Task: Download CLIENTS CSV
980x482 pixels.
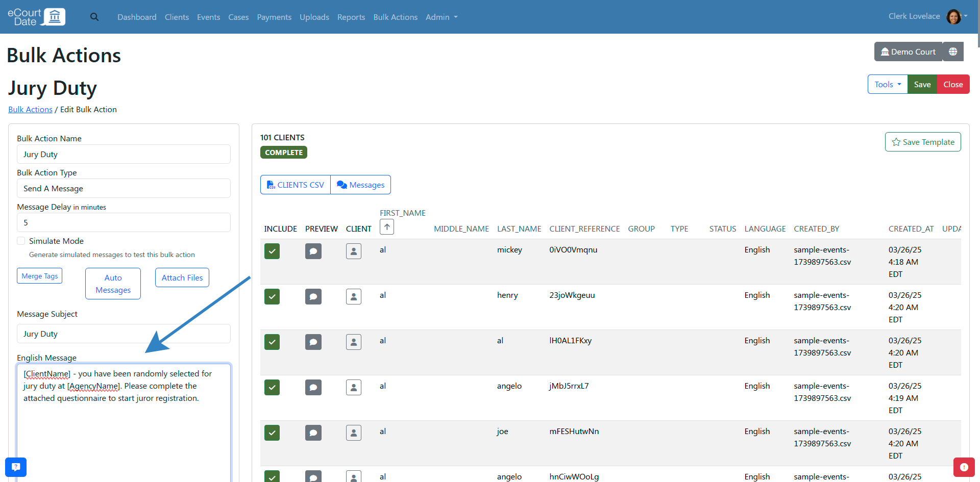Action: [x=296, y=185]
